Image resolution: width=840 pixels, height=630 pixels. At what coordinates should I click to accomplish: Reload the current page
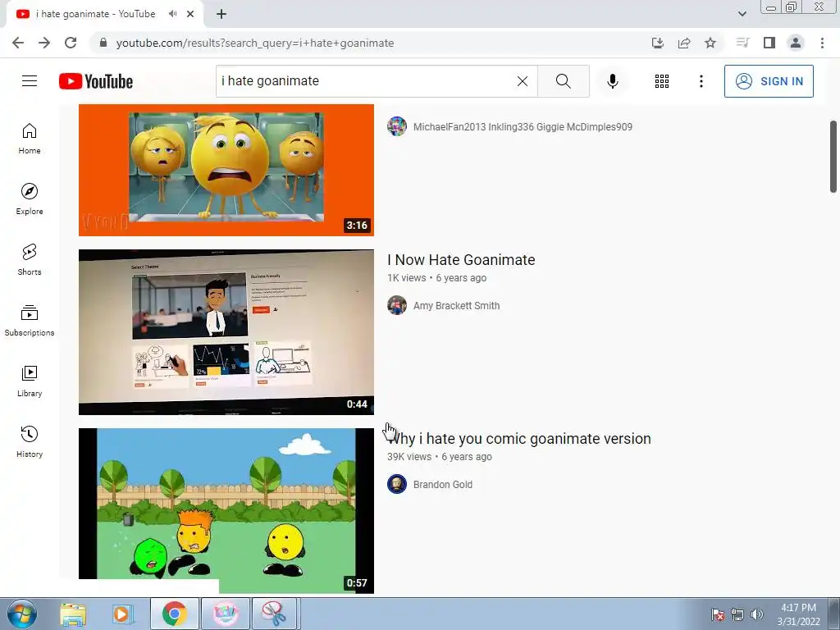click(71, 43)
